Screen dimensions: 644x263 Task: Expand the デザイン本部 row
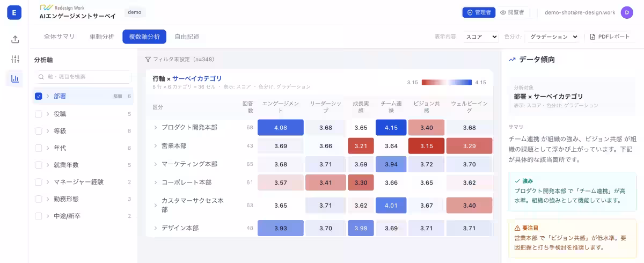156,228
